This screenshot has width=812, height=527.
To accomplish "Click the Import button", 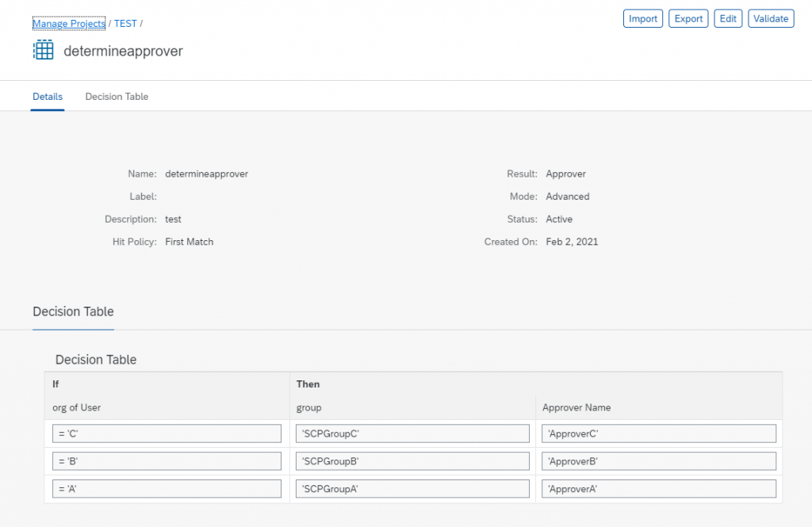I will (x=642, y=19).
